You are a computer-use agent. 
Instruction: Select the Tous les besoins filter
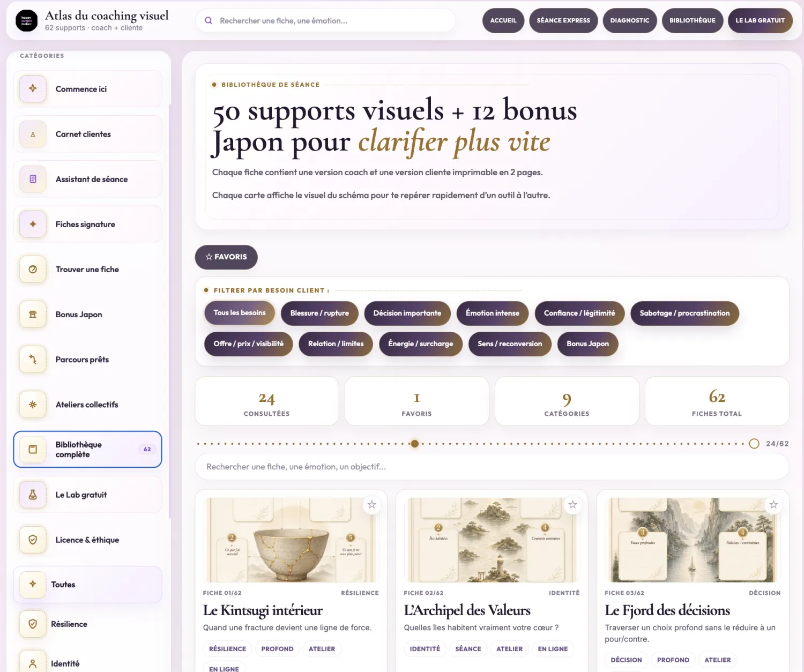(240, 313)
